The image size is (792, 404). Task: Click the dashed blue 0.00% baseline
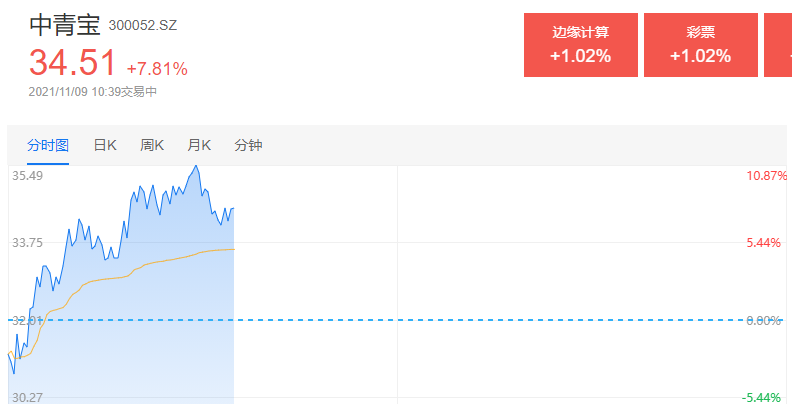click(x=396, y=320)
